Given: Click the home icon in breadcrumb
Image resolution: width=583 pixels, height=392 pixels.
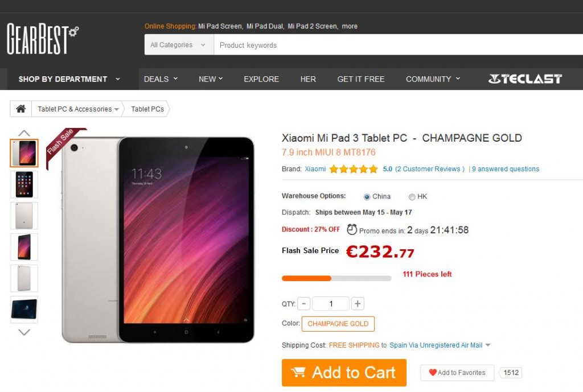Looking at the screenshot, I should tap(20, 109).
